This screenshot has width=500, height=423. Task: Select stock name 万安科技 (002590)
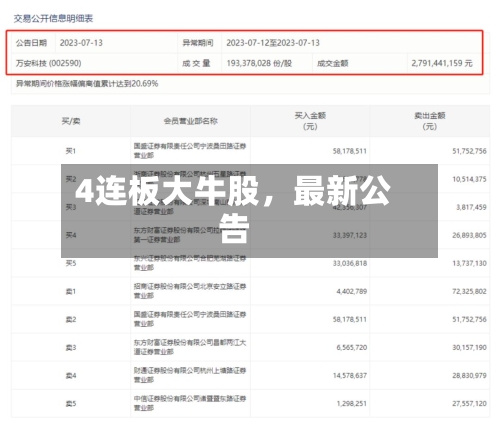[49, 63]
